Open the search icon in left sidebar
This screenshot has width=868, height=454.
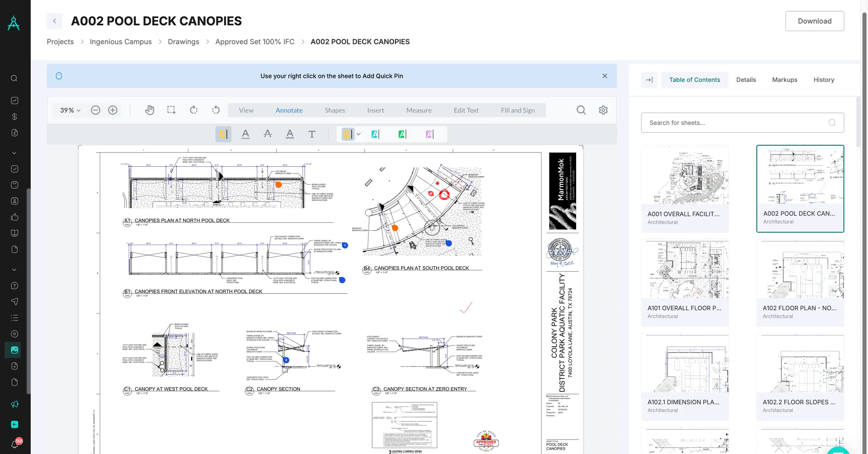click(14, 78)
